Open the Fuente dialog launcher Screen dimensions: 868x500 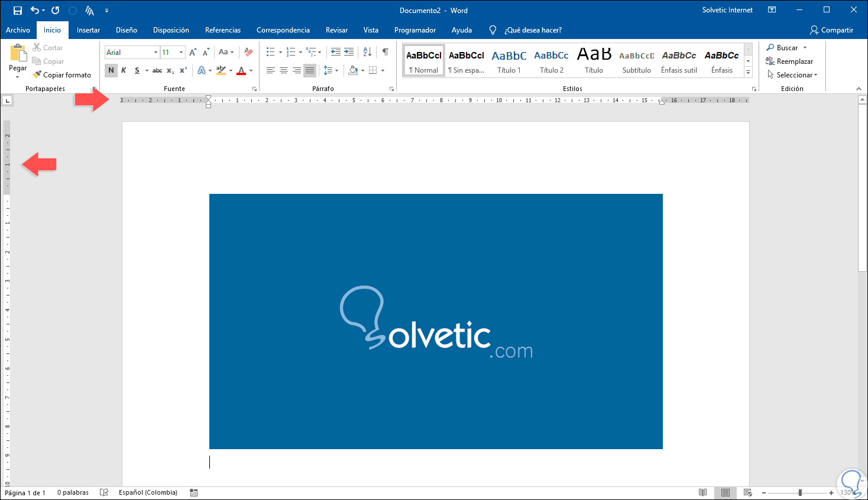pos(255,89)
